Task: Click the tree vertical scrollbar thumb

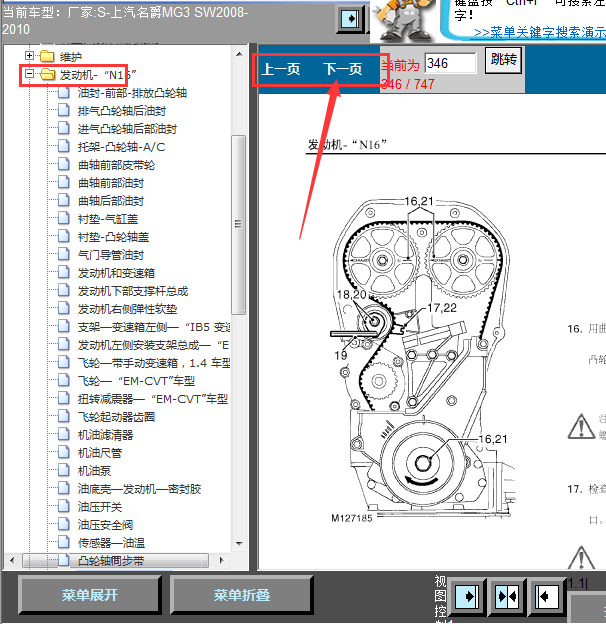Action: point(238,225)
